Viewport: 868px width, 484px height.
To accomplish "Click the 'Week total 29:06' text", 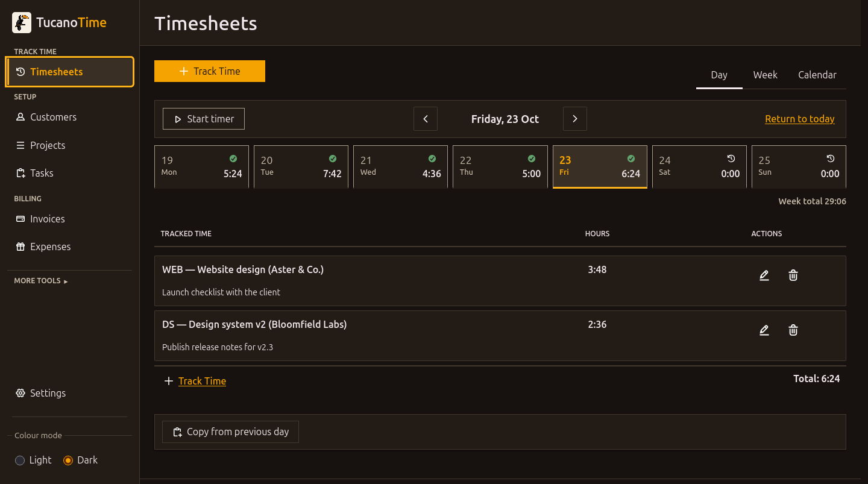I will point(812,201).
